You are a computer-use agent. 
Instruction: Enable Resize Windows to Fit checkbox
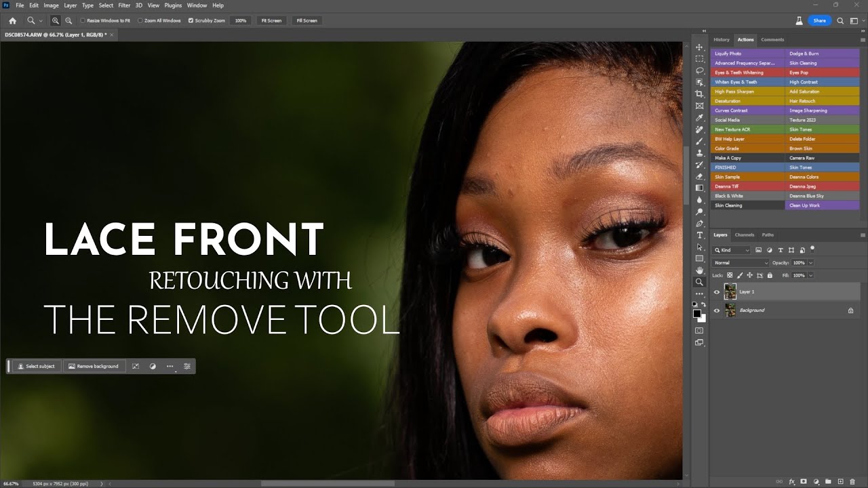coord(83,20)
